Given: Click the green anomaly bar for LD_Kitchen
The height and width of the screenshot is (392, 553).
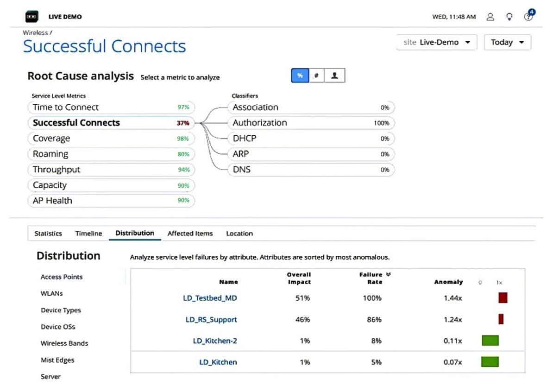Looking at the screenshot, I should pyautogui.click(x=490, y=361).
